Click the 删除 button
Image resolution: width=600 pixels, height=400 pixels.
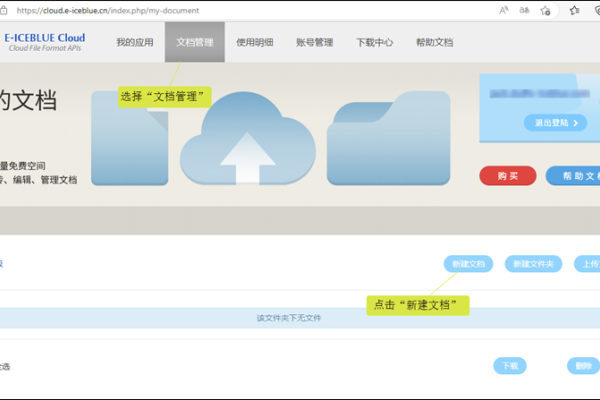point(584,366)
